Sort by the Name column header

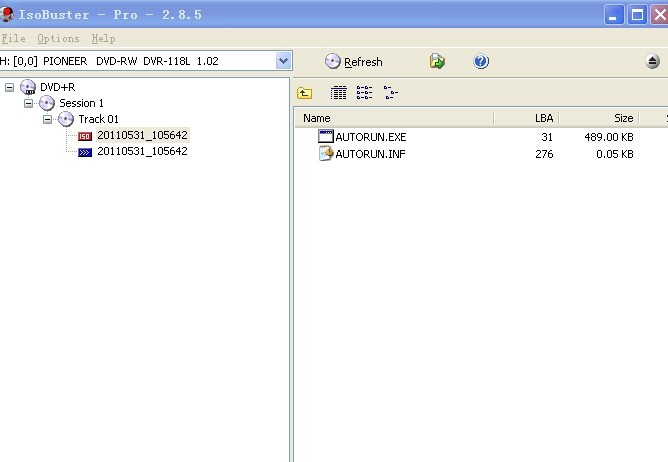click(394, 118)
